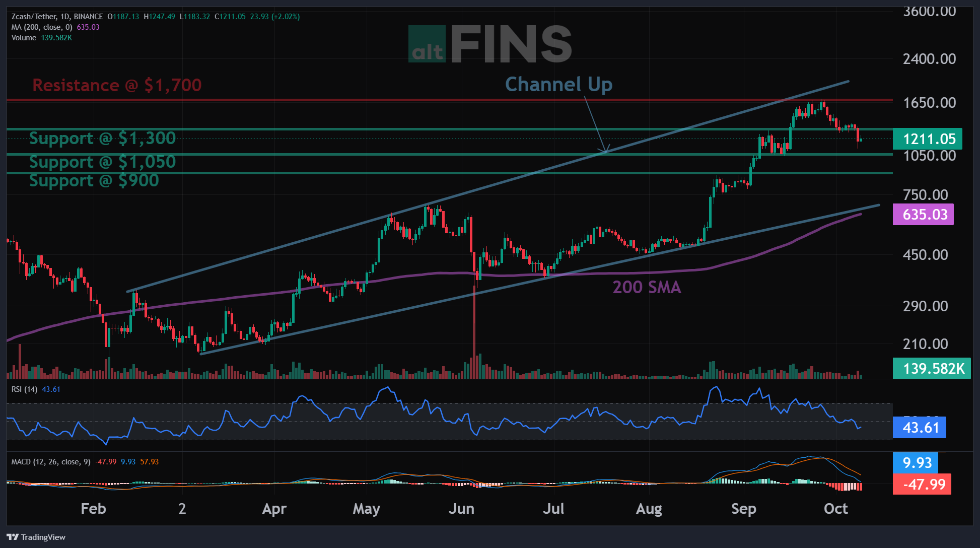The height and width of the screenshot is (548, 980).
Task: Click the Zcash/Tether 1D BINANCE symbol title
Action: tap(57, 17)
